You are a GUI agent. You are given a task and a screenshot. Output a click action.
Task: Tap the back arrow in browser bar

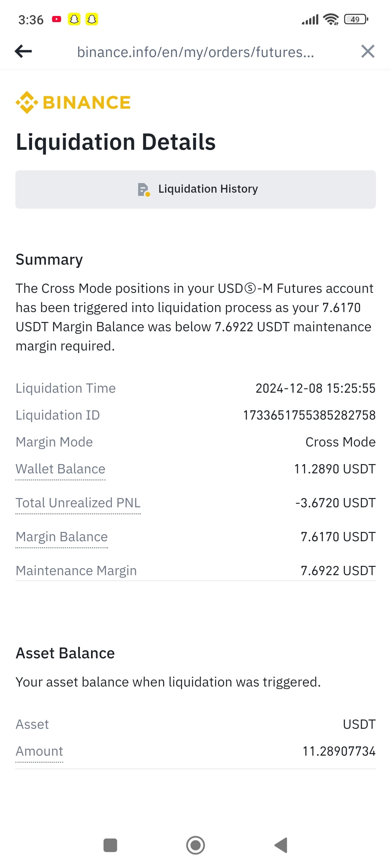click(x=23, y=52)
